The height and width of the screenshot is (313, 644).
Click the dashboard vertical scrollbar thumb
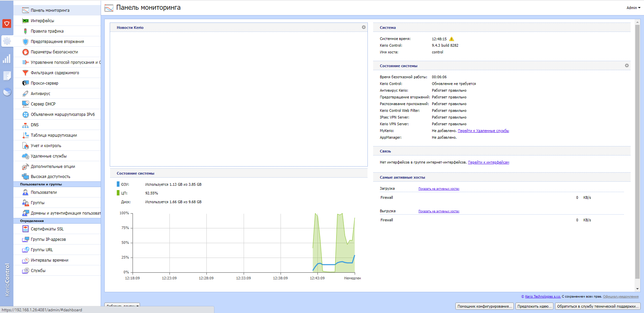[637, 152]
